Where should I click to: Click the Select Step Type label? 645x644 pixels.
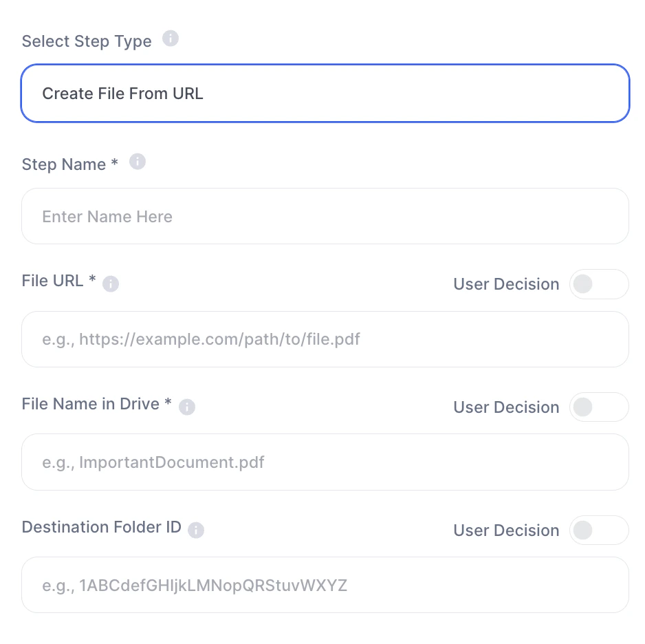87,41
